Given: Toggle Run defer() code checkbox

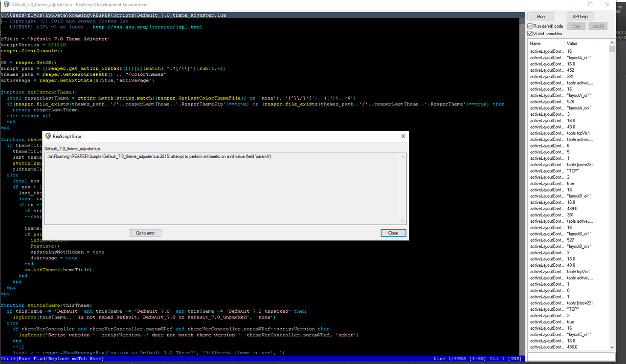Looking at the screenshot, I should [x=530, y=26].
